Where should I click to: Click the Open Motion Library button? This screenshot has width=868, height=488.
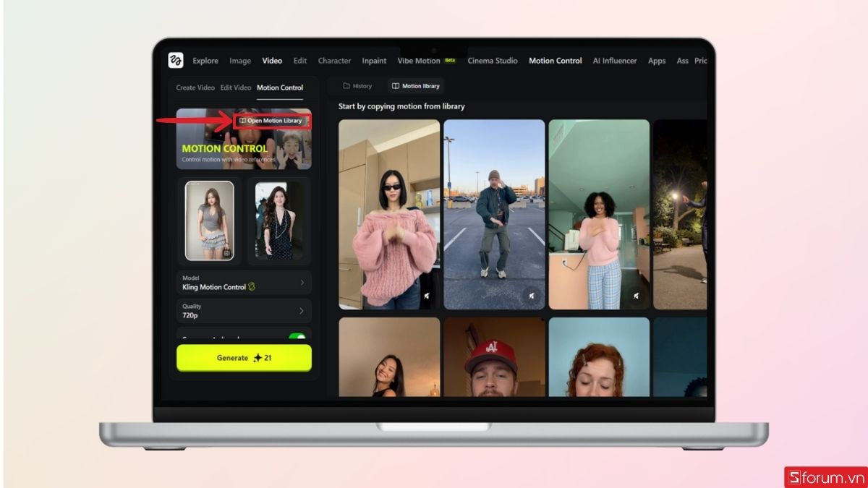[272, 121]
